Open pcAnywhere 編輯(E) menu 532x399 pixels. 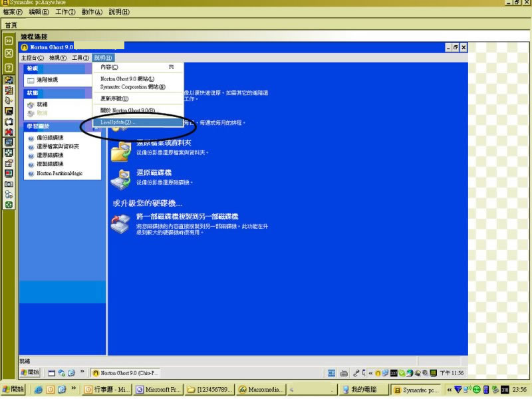pos(39,12)
